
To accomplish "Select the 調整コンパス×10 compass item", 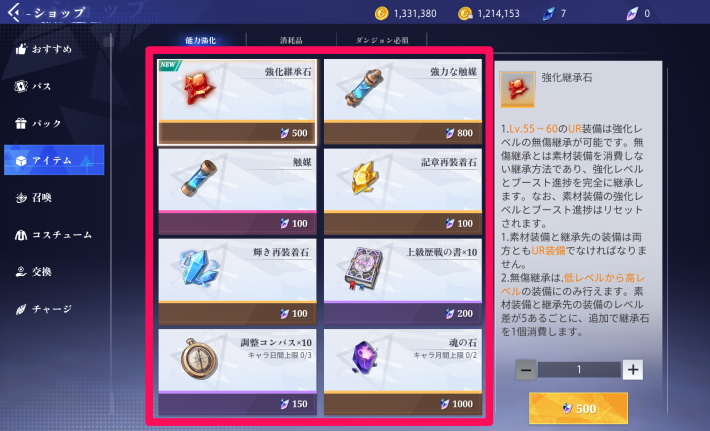I will point(237,372).
